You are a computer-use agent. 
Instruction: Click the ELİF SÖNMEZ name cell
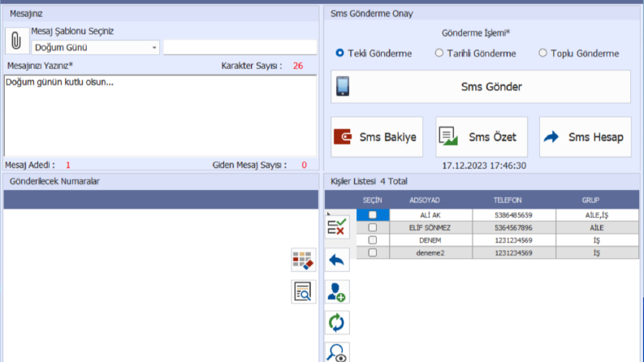430,228
